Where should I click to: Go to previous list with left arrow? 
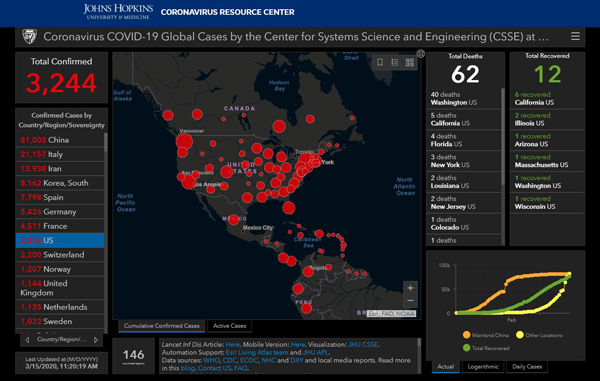pyautogui.click(x=27, y=340)
